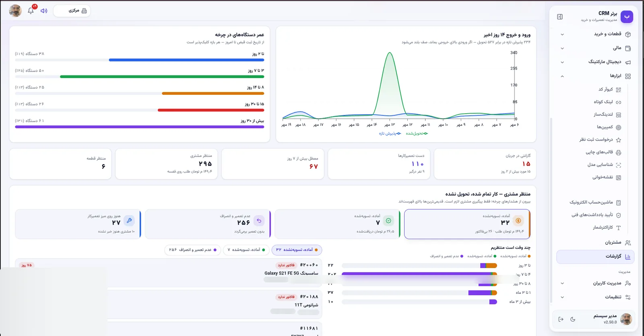Open the معطل بیش از ۷ روز card
This screenshot has width=644, height=336.
click(x=272, y=164)
